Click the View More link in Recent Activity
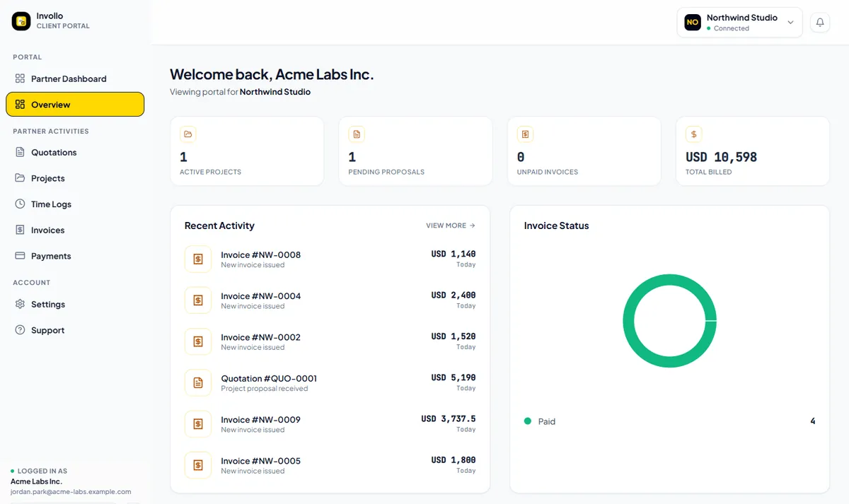The height and width of the screenshot is (504, 849). click(451, 225)
